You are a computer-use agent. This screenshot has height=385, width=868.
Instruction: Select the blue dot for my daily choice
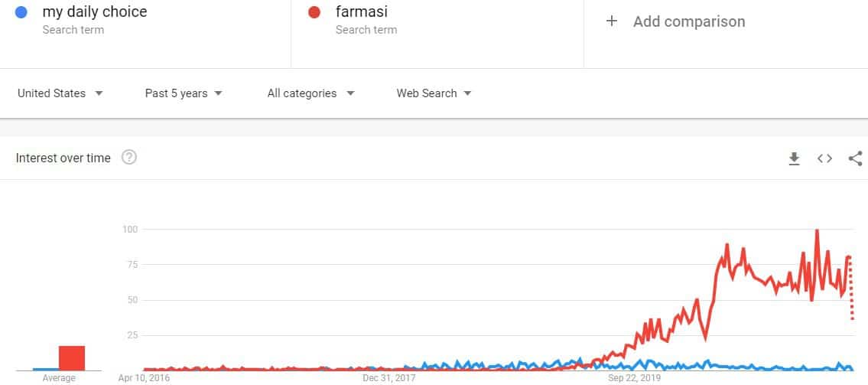point(21,11)
